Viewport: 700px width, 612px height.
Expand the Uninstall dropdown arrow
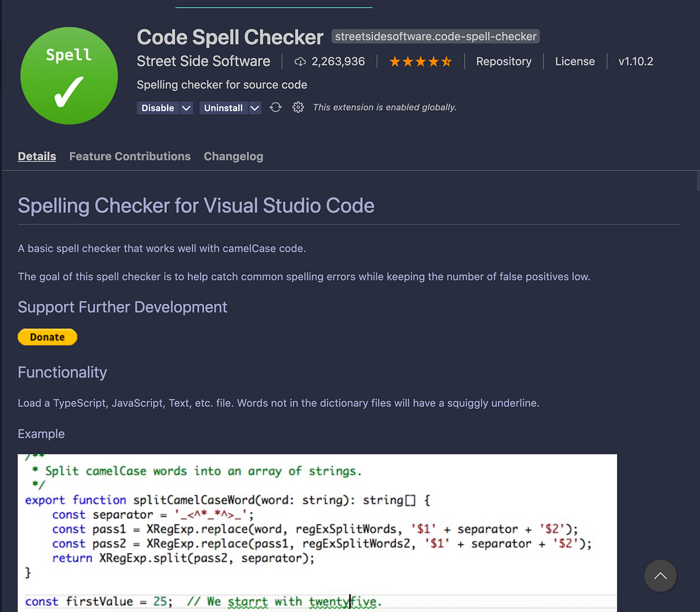(x=255, y=108)
